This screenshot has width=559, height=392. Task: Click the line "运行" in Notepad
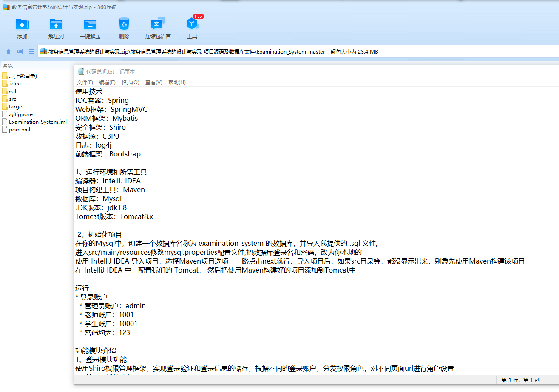[82, 288]
